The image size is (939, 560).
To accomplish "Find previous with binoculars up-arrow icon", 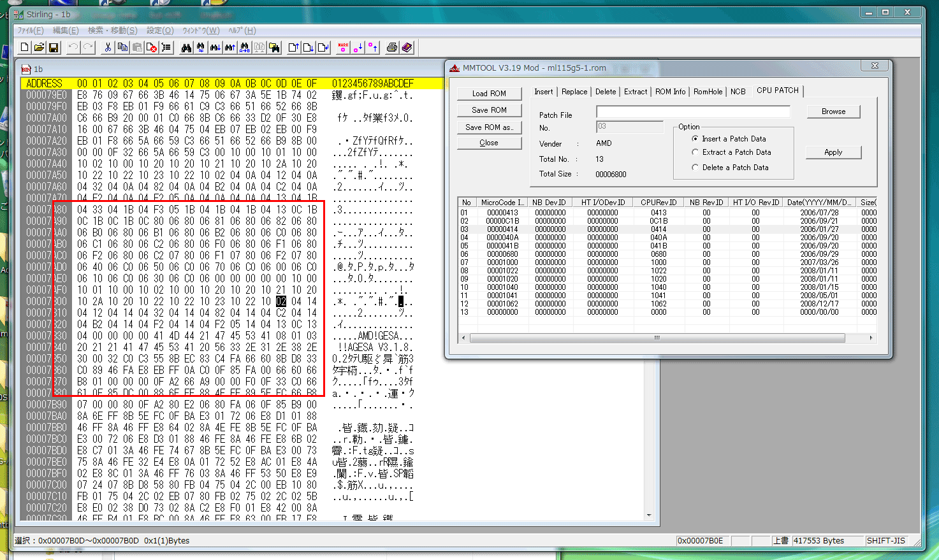I will pyautogui.click(x=230, y=47).
